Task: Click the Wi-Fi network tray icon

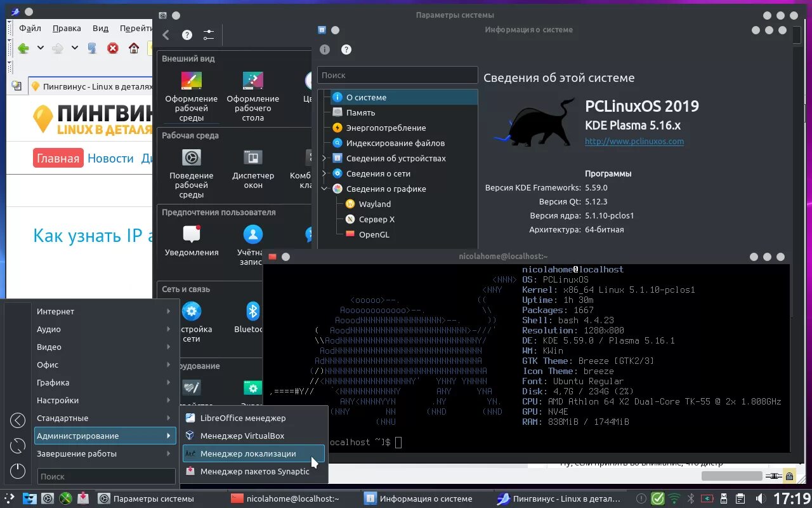Action: click(674, 498)
